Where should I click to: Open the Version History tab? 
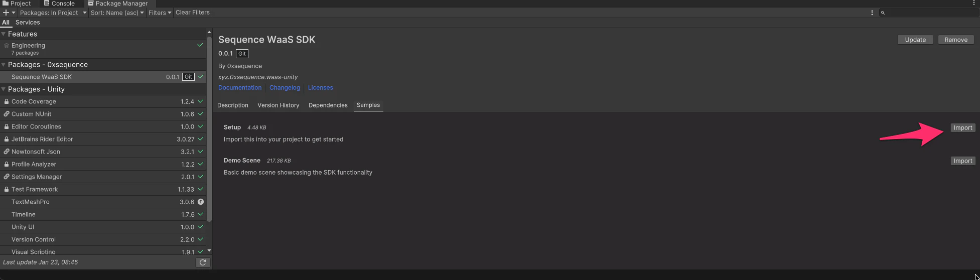tap(278, 105)
